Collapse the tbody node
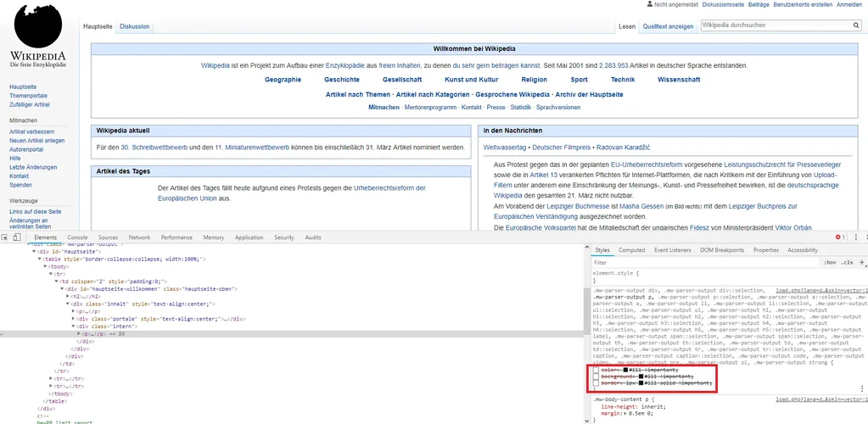Image resolution: width=868 pixels, height=424 pixels. [x=45, y=266]
